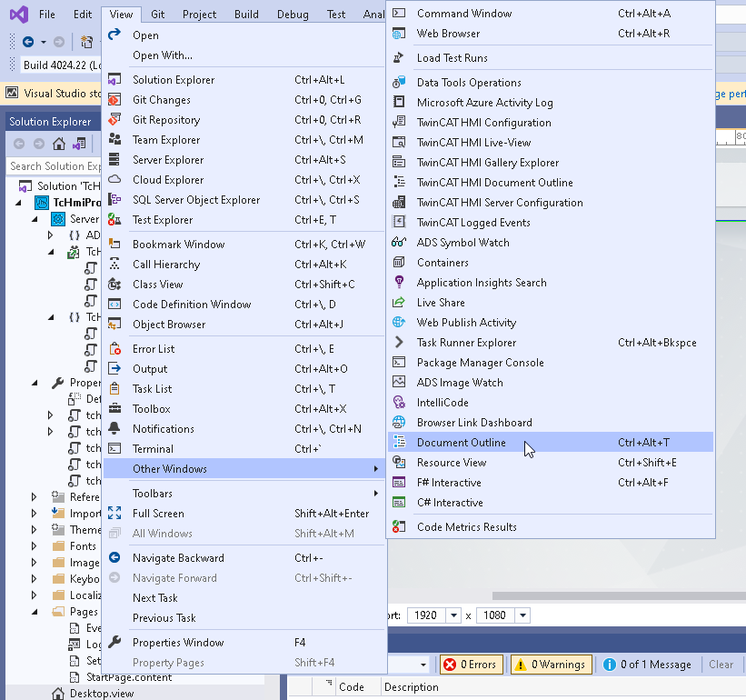Click the Git Changes menu icon

pos(114,99)
